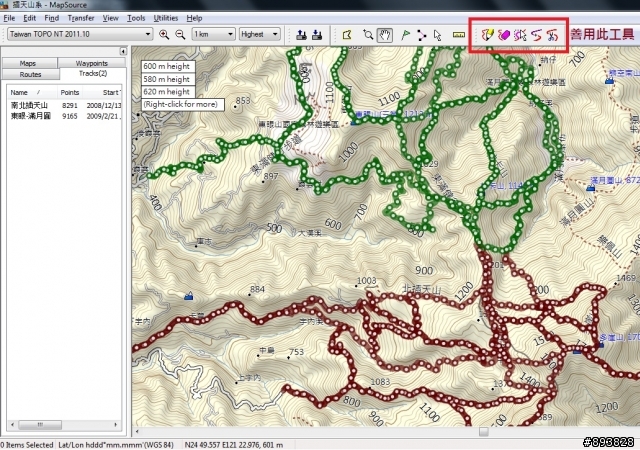This screenshot has height=450, width=640.
Task: Open the File menu
Action: [x=9, y=18]
